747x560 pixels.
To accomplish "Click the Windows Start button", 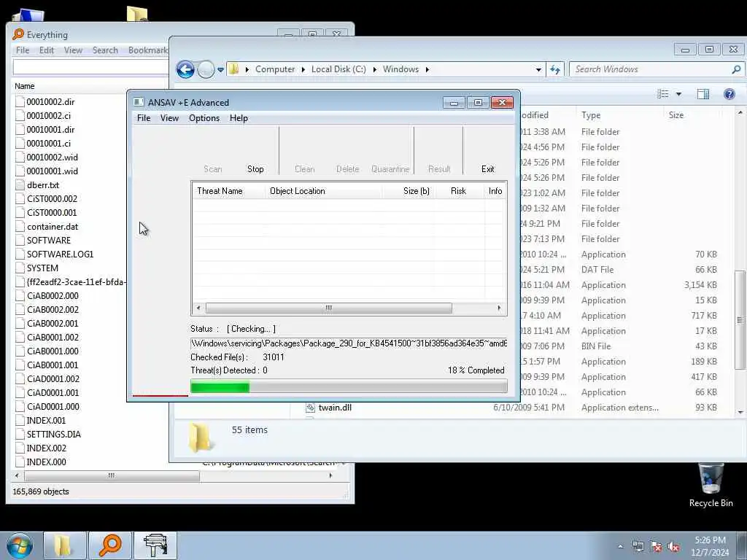I will click(20, 545).
